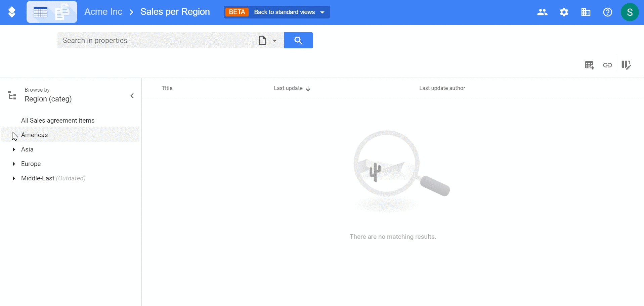Open the Back to standard views dropdown
This screenshot has width=644, height=306.
pyautogui.click(x=277, y=12)
